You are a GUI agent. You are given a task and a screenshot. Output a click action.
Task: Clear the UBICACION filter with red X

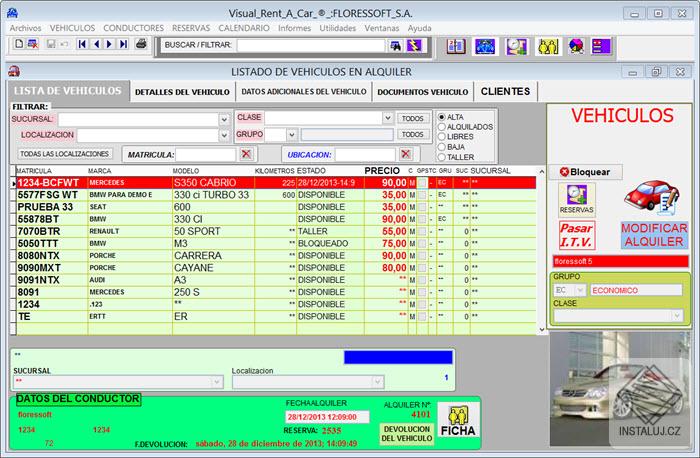click(x=405, y=154)
